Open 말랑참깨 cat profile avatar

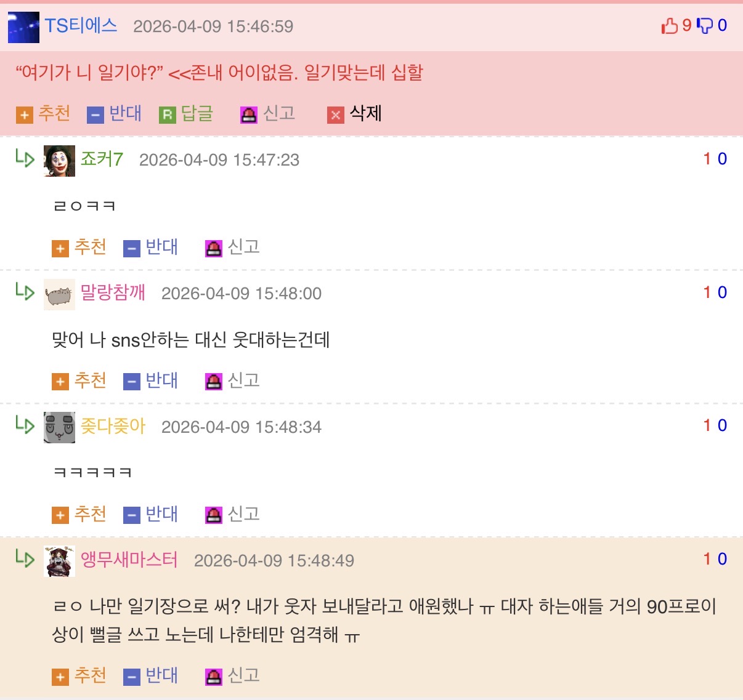click(59, 294)
